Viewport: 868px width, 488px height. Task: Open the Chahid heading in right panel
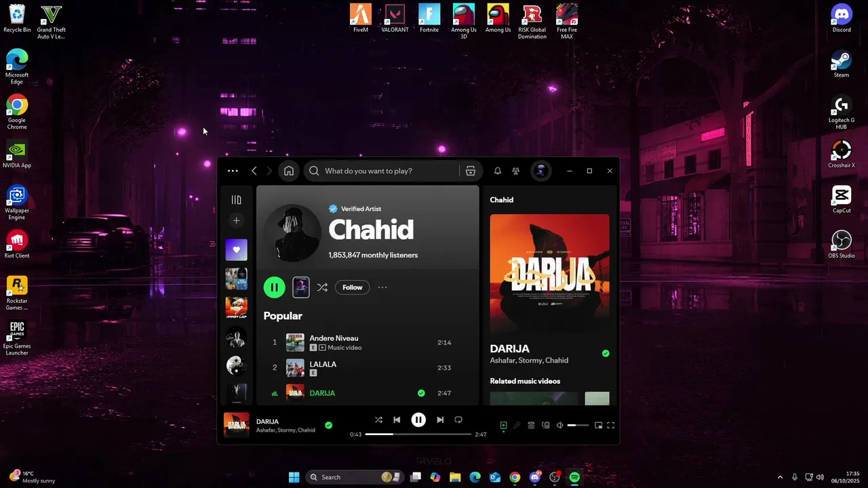(x=502, y=200)
